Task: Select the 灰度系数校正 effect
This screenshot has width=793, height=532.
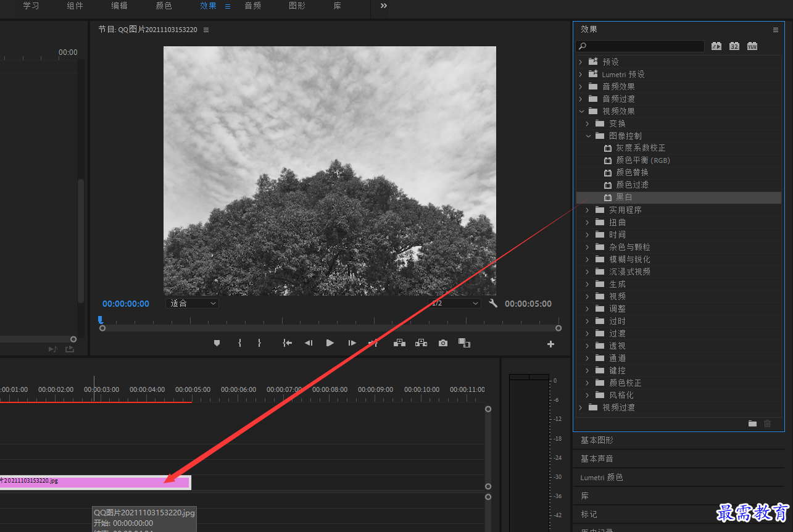Action: click(x=641, y=148)
